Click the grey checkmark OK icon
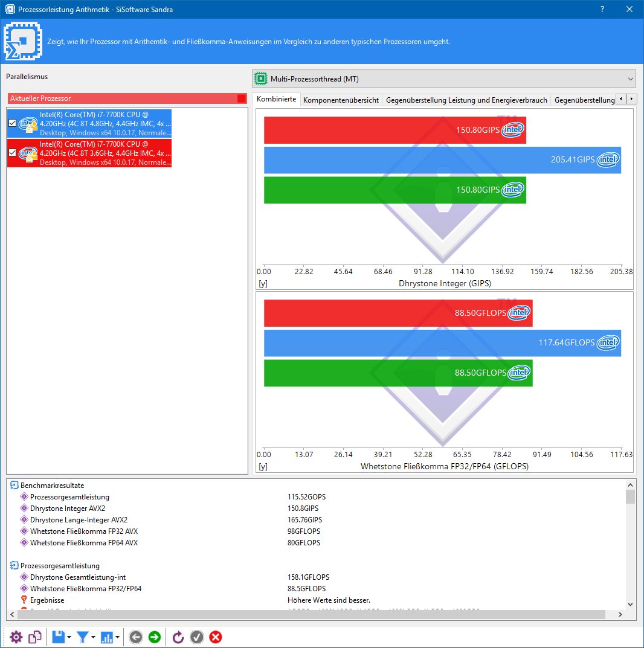The image size is (644, 648). [x=197, y=637]
